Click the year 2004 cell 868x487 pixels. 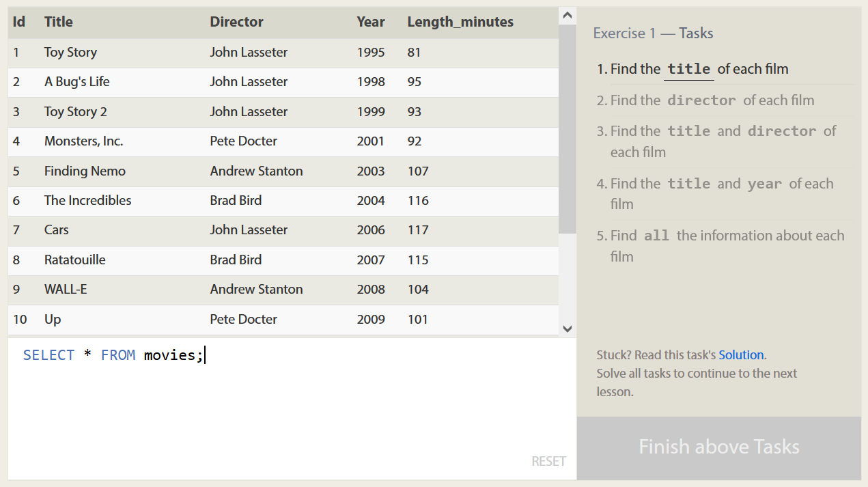[371, 200]
